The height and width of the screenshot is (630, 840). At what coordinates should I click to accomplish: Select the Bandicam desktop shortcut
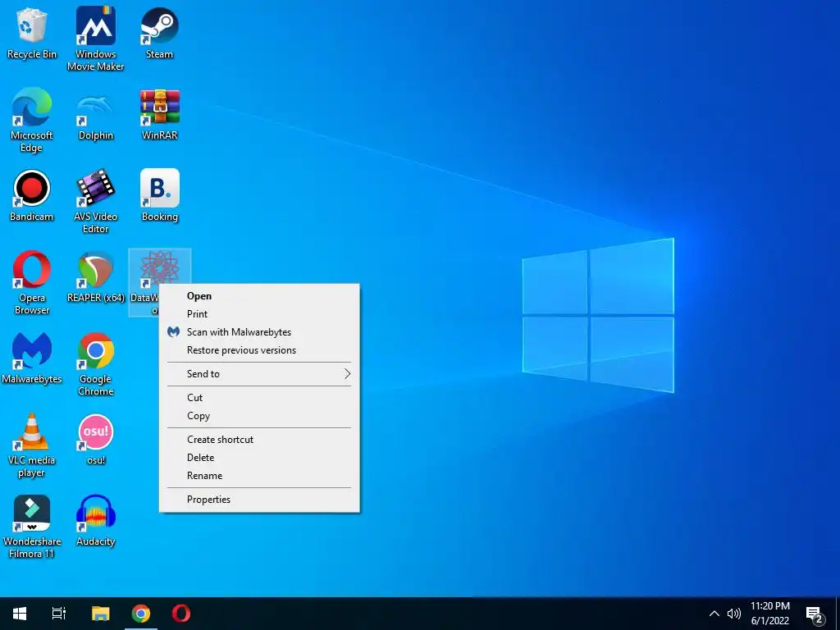(x=32, y=195)
